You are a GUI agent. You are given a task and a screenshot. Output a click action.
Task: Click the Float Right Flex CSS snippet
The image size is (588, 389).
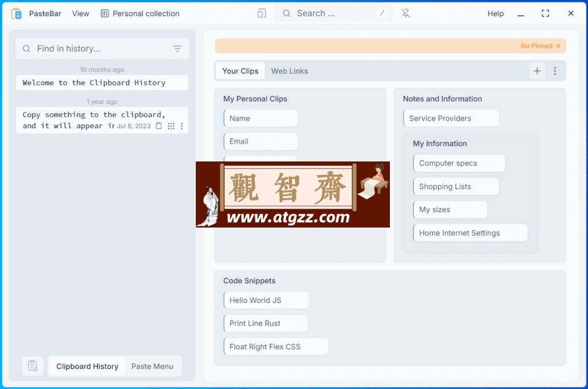(x=276, y=346)
